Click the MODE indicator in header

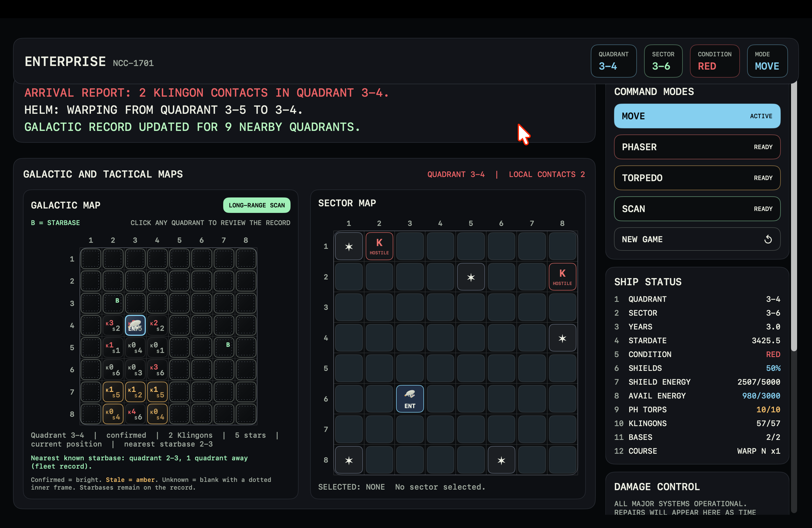click(767, 61)
